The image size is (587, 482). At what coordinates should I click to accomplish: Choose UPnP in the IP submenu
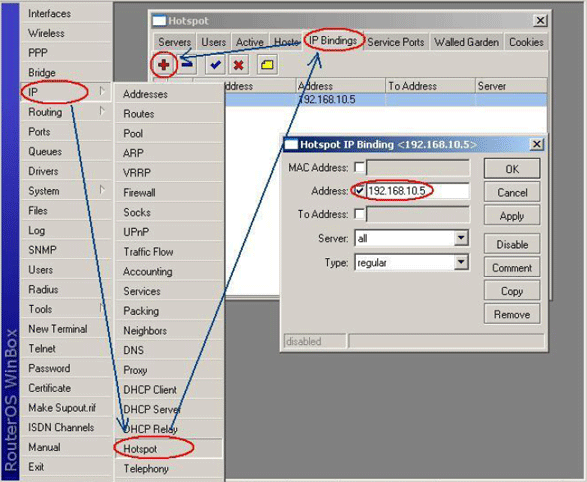tap(169, 232)
